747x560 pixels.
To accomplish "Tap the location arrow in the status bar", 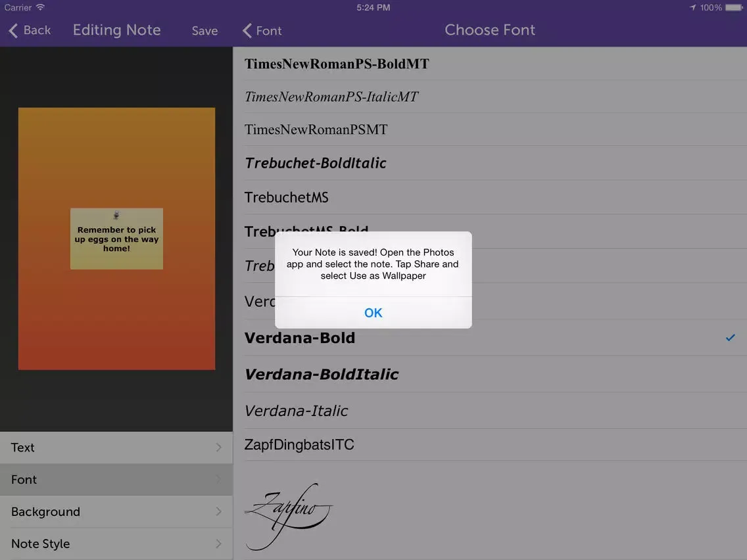I will pos(692,7).
